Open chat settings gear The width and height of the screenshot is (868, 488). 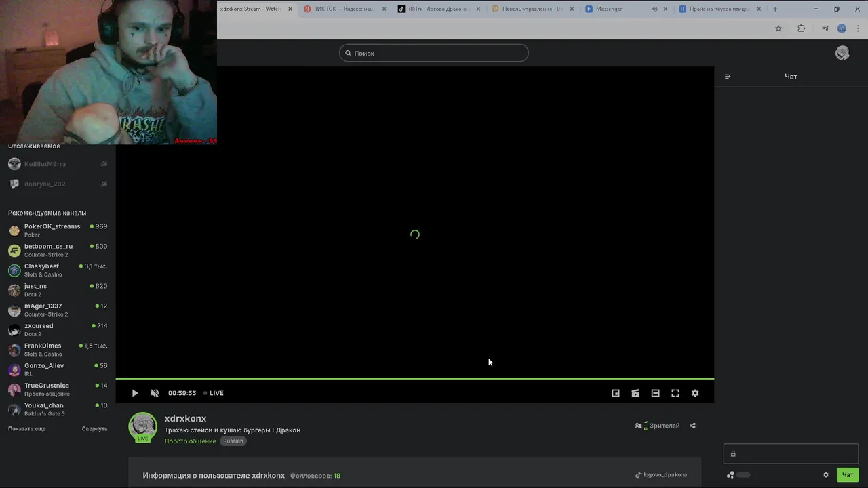point(826,475)
